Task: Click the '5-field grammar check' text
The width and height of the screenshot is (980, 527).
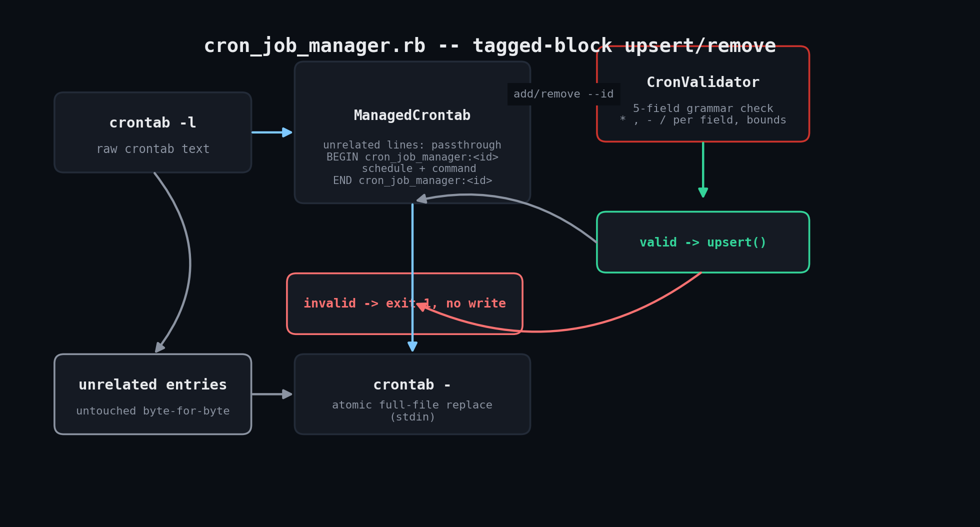Action: pos(703,108)
